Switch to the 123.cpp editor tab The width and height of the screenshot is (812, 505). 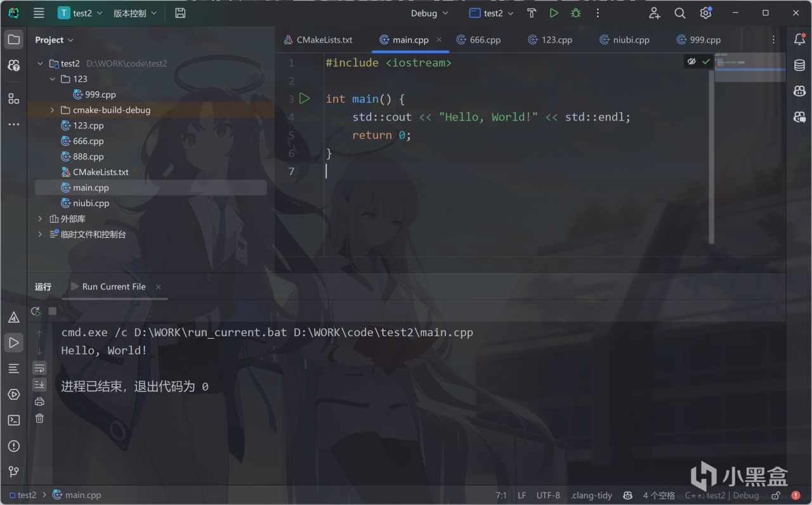click(x=551, y=39)
